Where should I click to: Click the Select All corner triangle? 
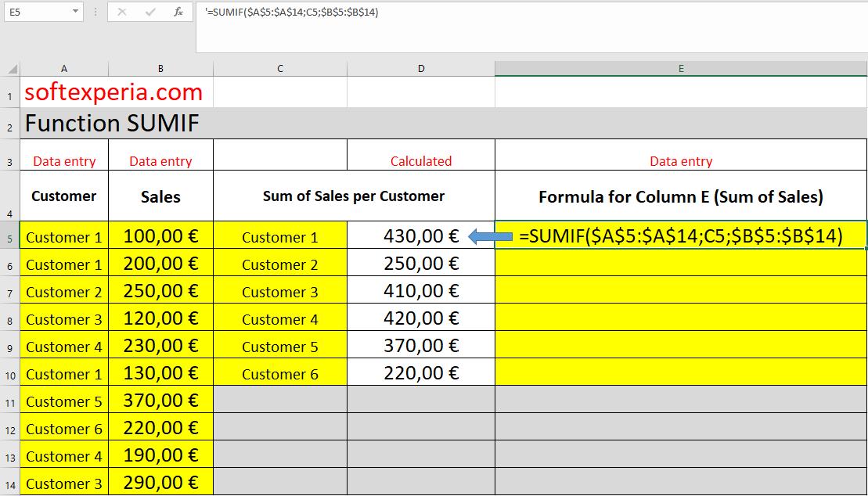tap(12, 69)
